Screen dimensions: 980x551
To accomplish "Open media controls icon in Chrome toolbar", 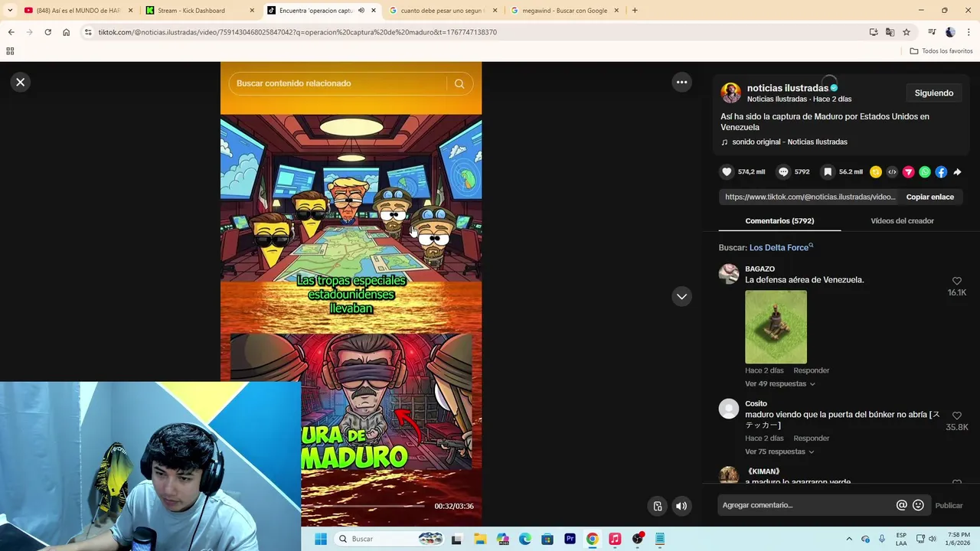I will [932, 32].
